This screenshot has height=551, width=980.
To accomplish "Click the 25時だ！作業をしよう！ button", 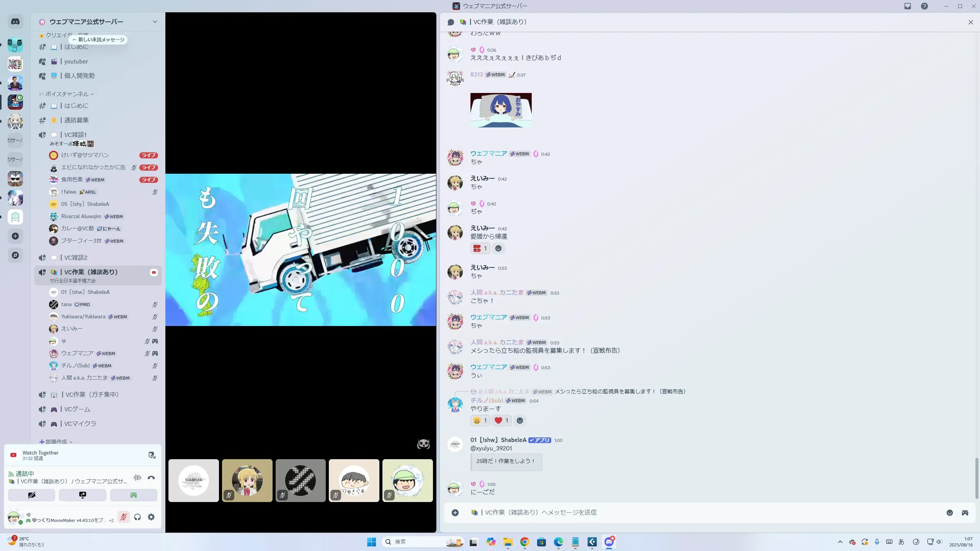I will pyautogui.click(x=506, y=461).
